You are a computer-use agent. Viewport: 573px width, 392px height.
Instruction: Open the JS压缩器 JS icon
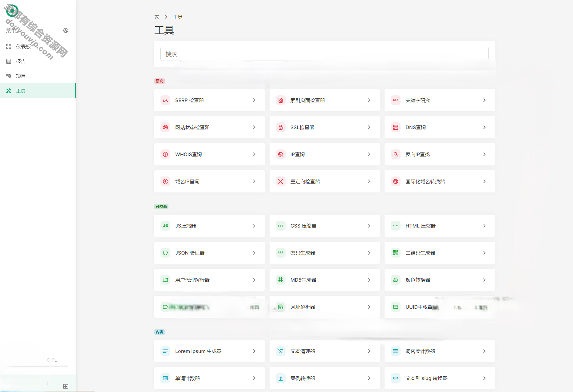tap(165, 226)
